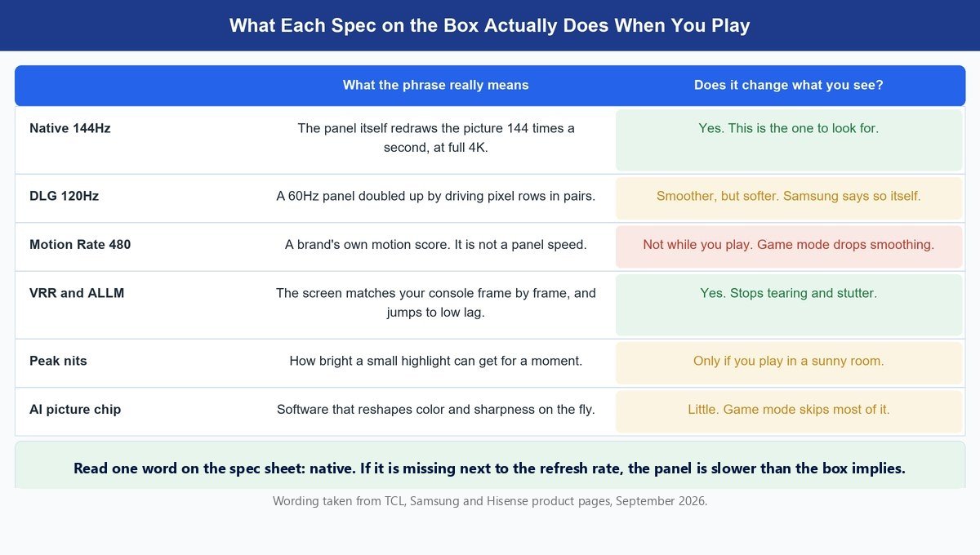Select the Peak nits row label
Image resolution: width=980 pixels, height=555 pixels.
pos(58,361)
